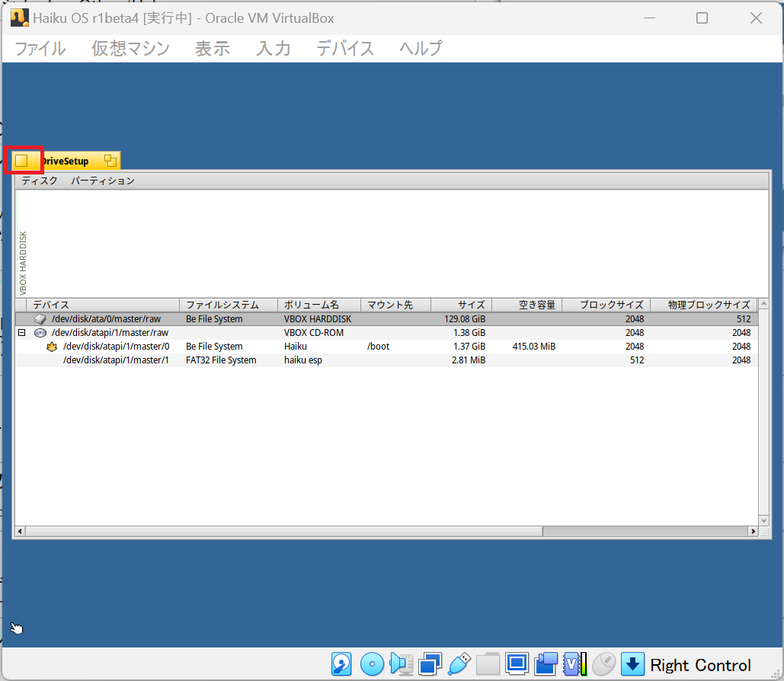784x681 pixels.
Task: Click the mouse integration status icon
Action: pos(603,664)
